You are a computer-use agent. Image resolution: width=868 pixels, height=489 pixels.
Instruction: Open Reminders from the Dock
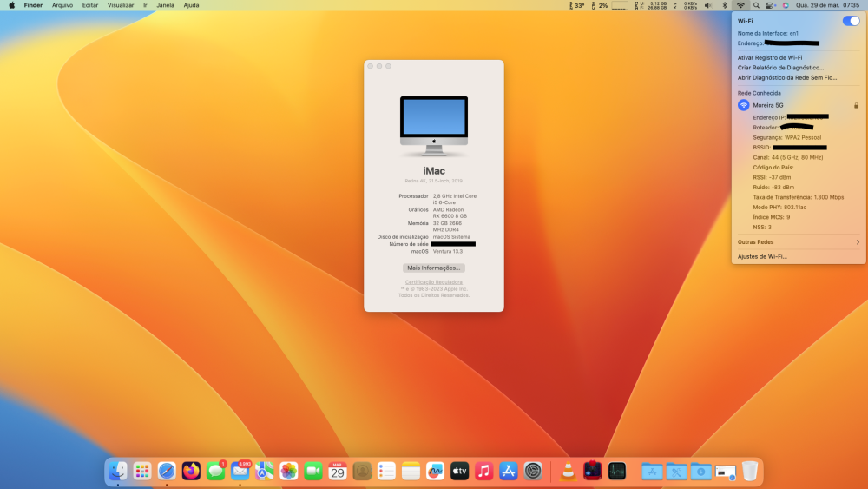386,472
